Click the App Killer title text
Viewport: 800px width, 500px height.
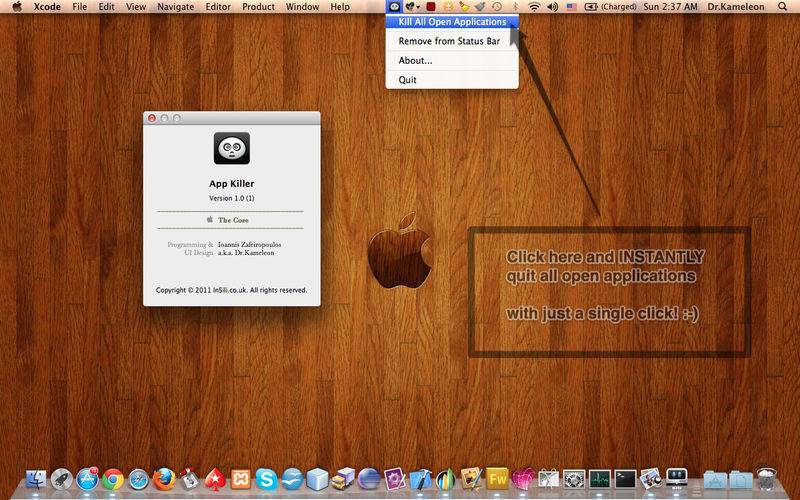point(232,184)
